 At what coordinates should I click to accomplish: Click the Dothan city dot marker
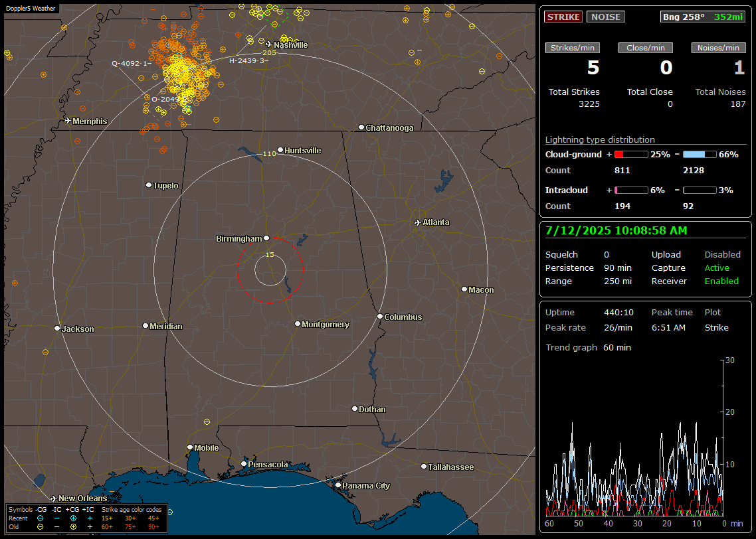pos(355,408)
